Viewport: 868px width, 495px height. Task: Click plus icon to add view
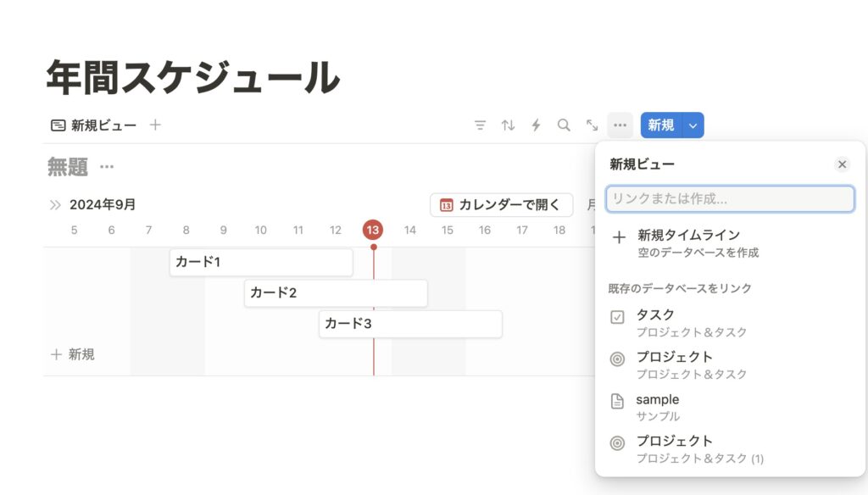tap(155, 125)
